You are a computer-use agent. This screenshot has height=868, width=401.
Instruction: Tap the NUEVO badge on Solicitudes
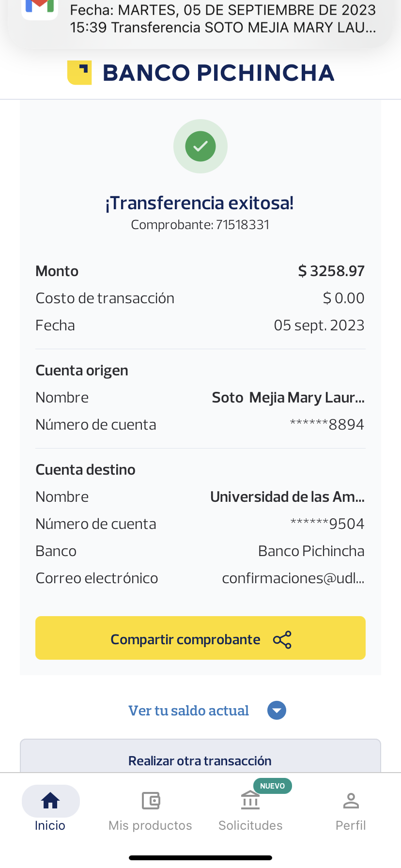coord(272,786)
